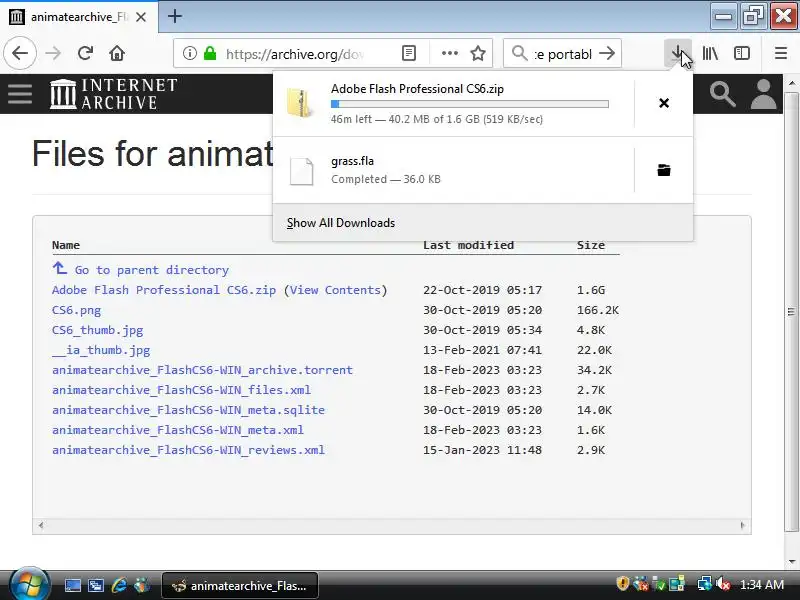This screenshot has width=800, height=600.
Task: Open CS6_thumb.jpg link
Action: coord(97,330)
